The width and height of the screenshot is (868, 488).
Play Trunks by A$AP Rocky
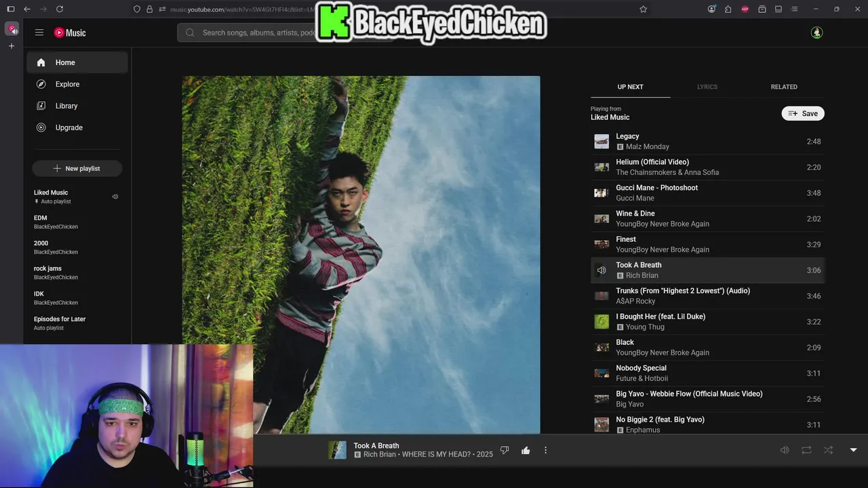coord(707,296)
